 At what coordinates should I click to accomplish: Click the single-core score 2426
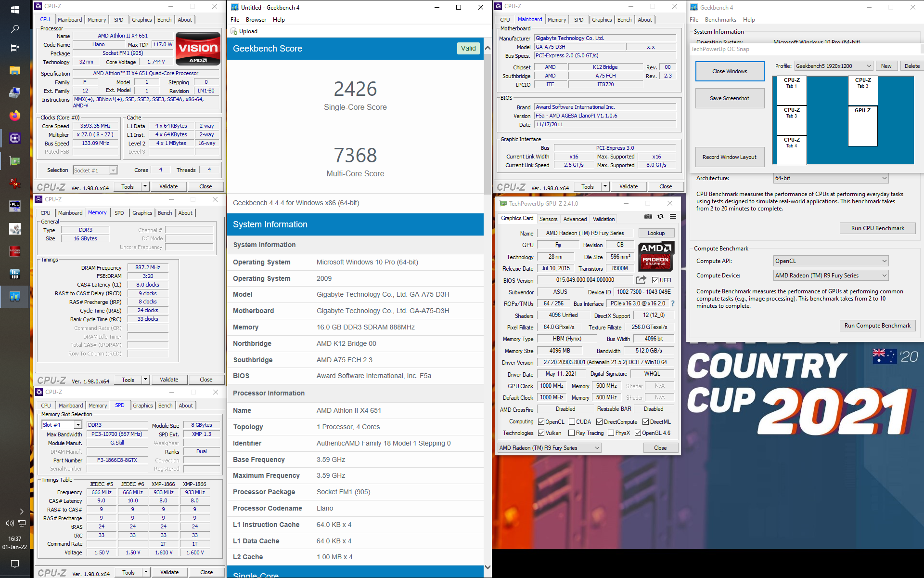pos(355,89)
